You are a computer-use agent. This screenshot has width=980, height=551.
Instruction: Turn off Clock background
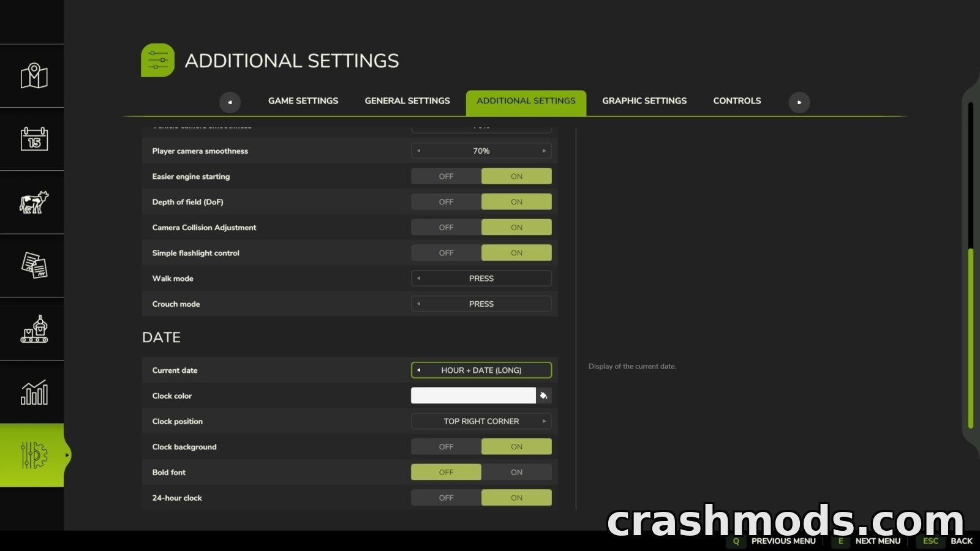(x=446, y=447)
